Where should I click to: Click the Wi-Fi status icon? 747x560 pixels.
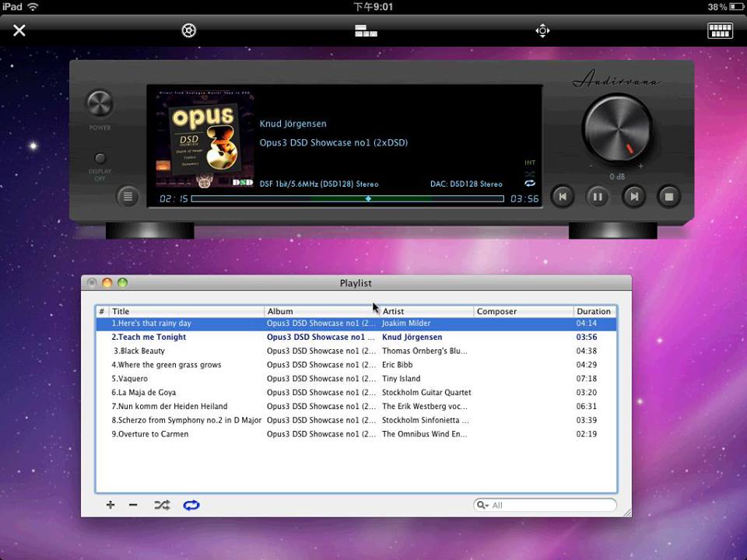(33, 7)
